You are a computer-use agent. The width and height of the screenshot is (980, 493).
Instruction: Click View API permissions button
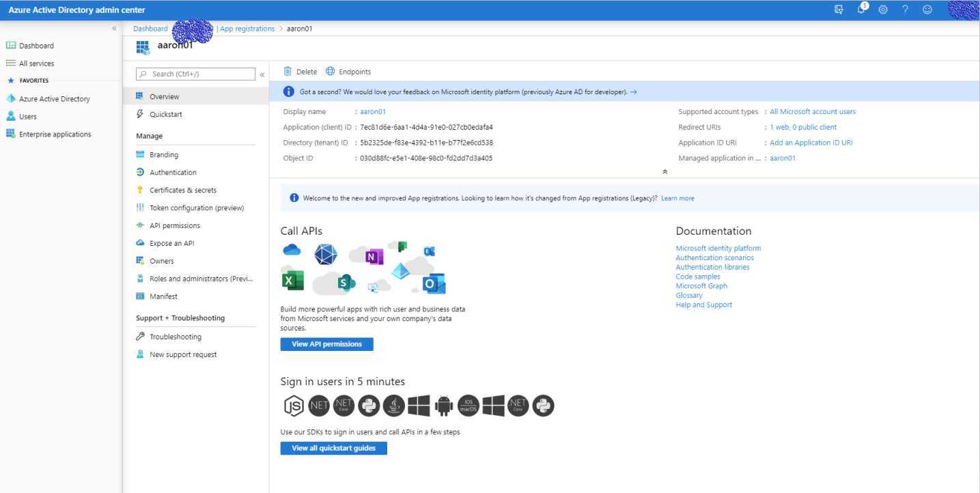coord(326,344)
